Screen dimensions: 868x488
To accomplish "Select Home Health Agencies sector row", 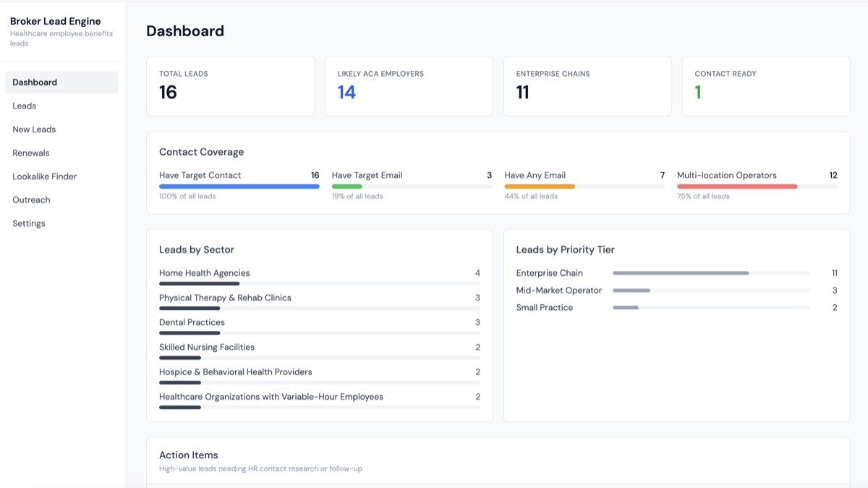I will [320, 277].
